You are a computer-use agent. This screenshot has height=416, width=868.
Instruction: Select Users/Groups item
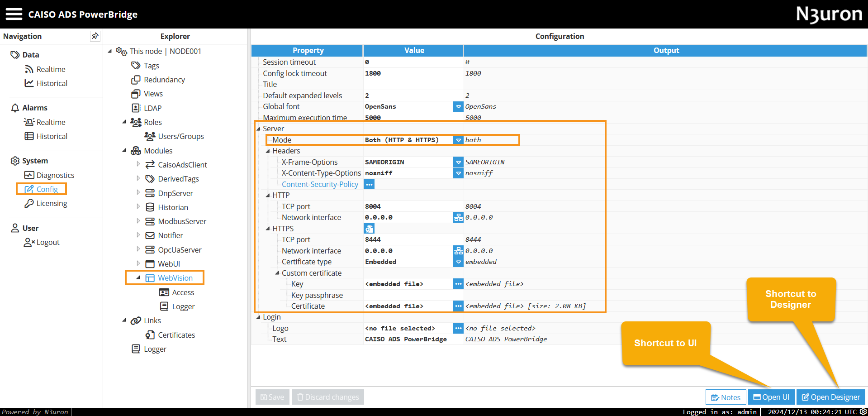pos(174,136)
